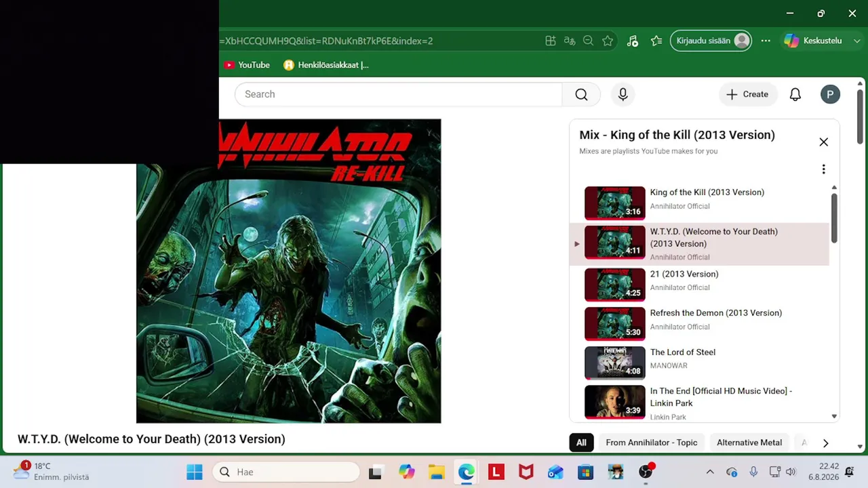
Task: Start voice search with the microphone icon
Action: click(x=623, y=94)
